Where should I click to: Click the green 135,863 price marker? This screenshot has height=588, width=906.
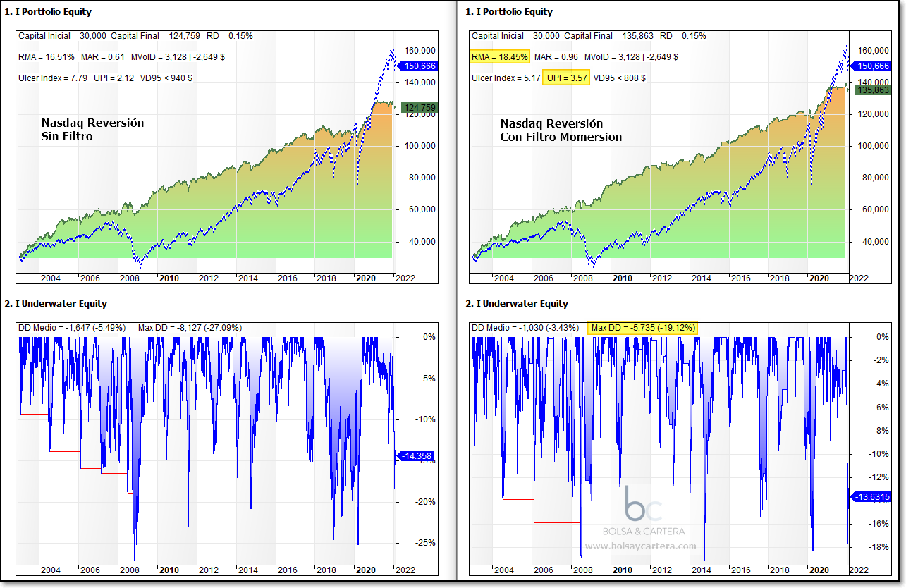click(x=872, y=90)
